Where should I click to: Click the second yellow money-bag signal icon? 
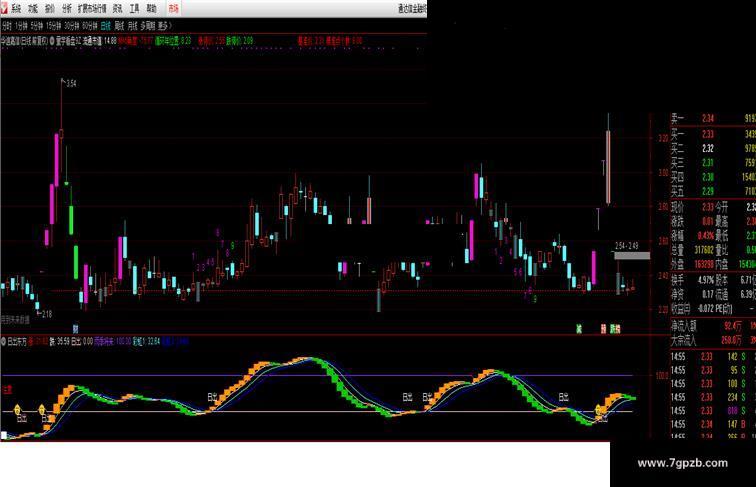pyautogui.click(x=42, y=410)
